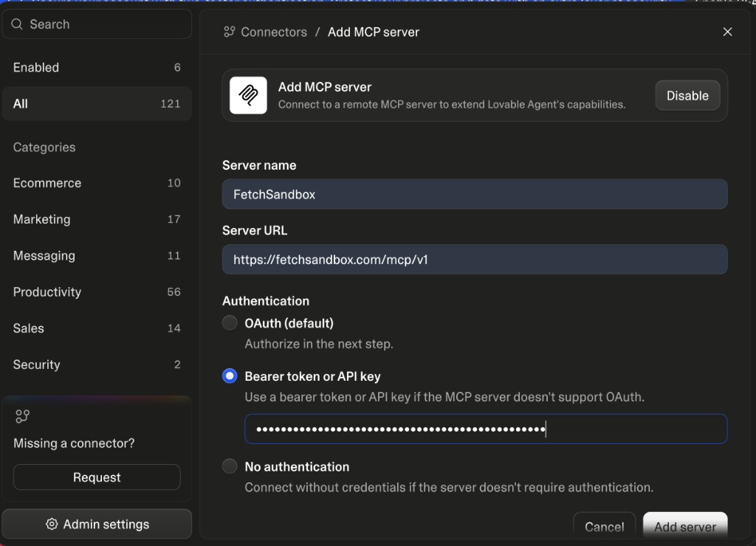This screenshot has width=756, height=546.
Task: Filter by Sales category
Action: coord(97,328)
